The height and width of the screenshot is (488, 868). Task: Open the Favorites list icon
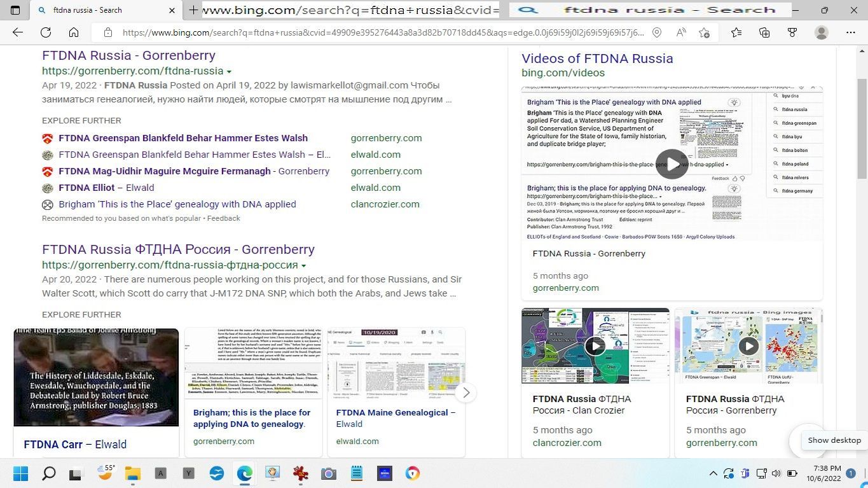(x=736, y=32)
